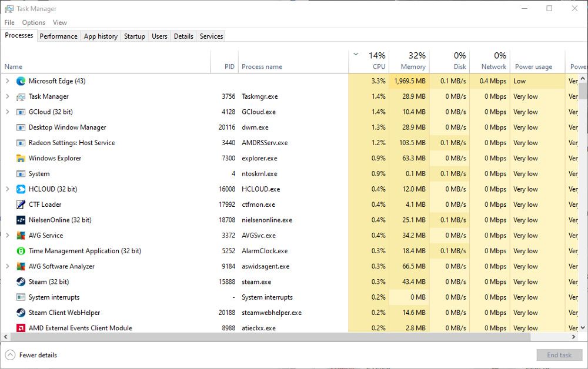
Task: Click the Windows Explorer folder icon
Action: tap(21, 158)
